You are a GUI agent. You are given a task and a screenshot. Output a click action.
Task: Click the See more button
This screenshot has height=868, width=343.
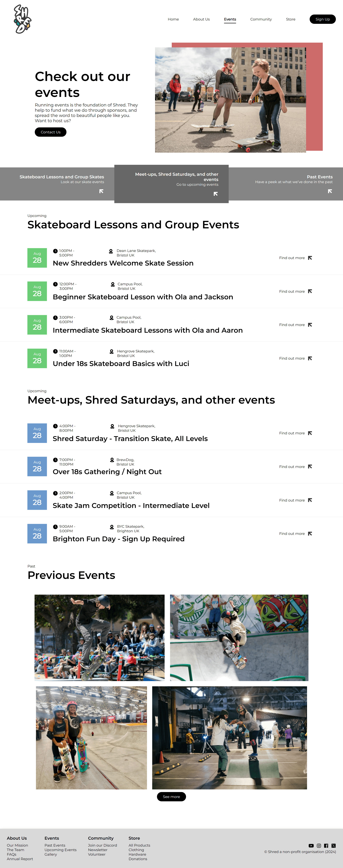(x=171, y=797)
